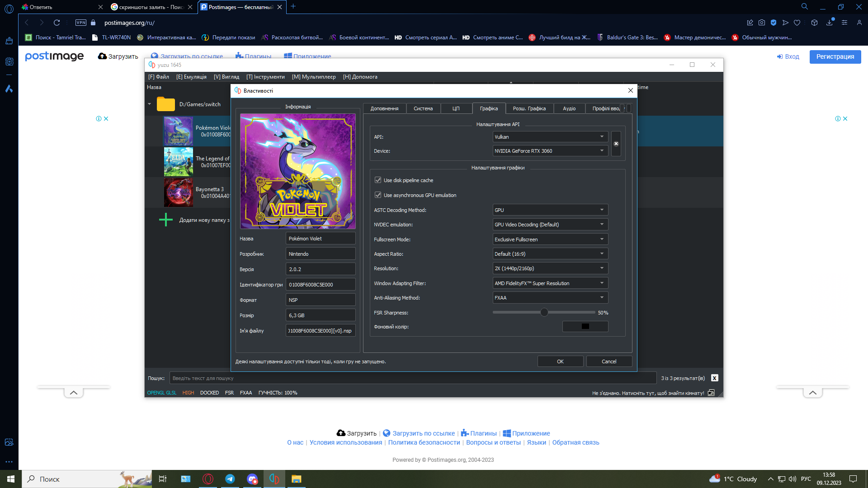
Task: Toggle the DOCKED status bar mode
Action: [x=209, y=393]
